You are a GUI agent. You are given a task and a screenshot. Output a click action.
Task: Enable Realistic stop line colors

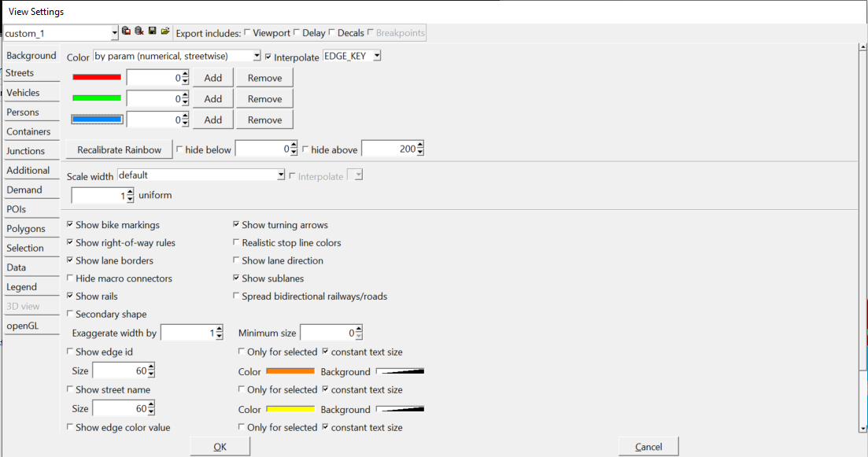coord(236,241)
